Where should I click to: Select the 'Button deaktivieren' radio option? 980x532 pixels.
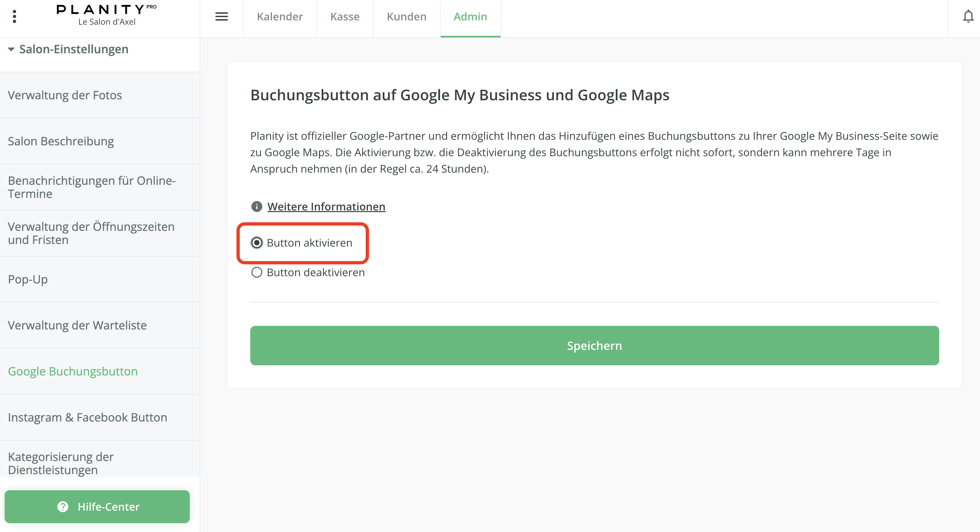[257, 272]
